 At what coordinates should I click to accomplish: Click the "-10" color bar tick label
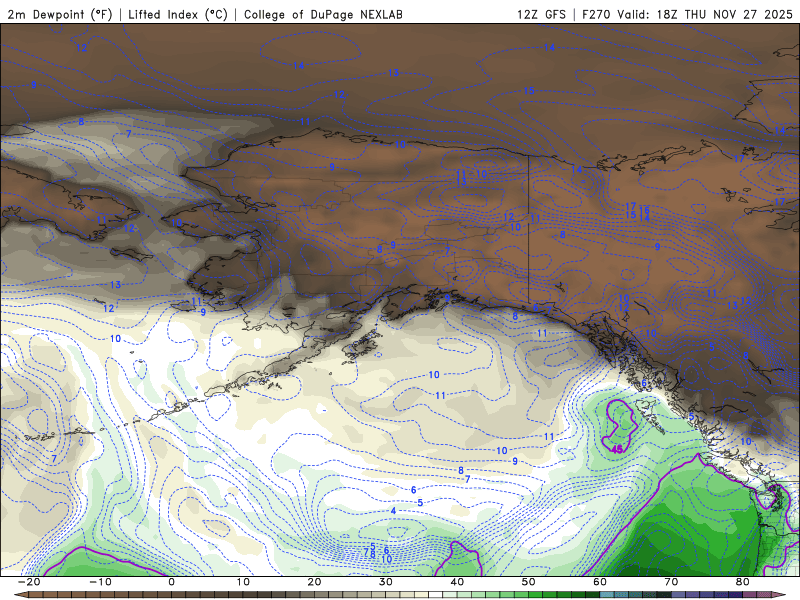click(101, 582)
